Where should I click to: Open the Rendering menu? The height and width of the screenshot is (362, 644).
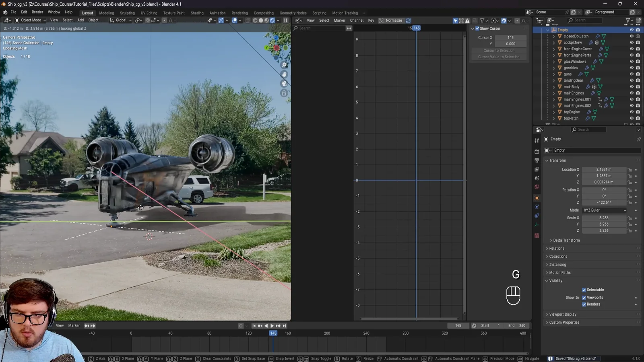[239, 13]
